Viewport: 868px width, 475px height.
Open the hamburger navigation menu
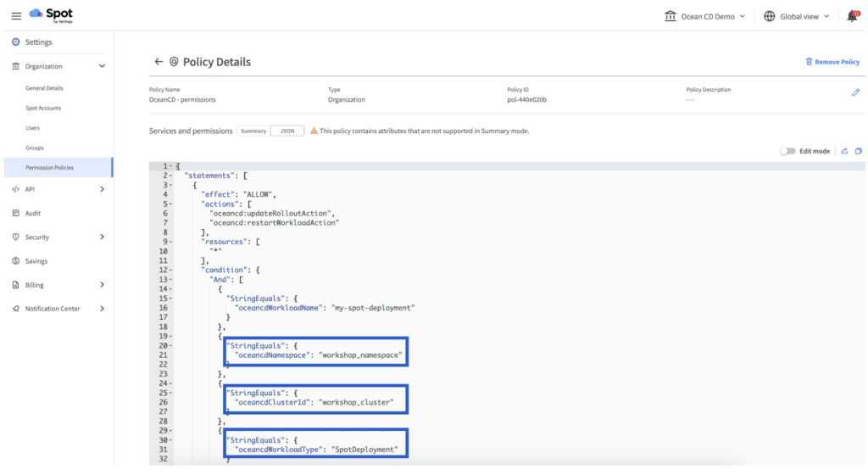pyautogui.click(x=15, y=16)
